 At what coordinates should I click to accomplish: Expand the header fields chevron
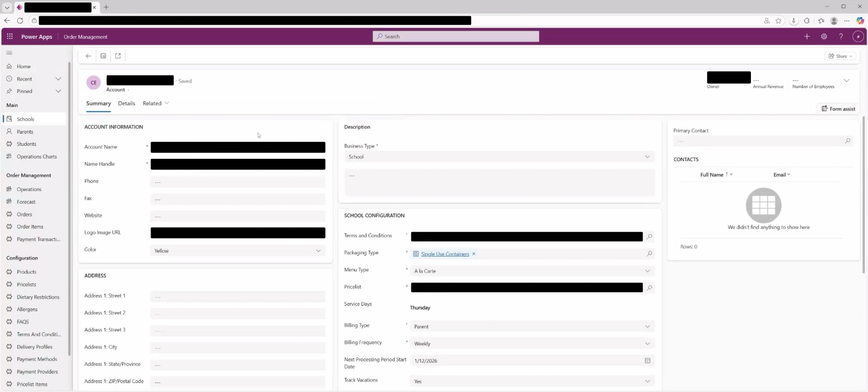pyautogui.click(x=846, y=80)
